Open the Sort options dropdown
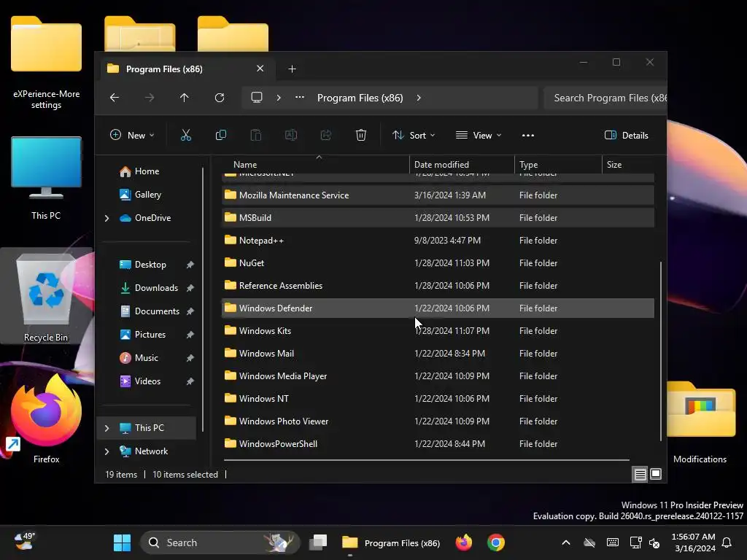 [413, 135]
